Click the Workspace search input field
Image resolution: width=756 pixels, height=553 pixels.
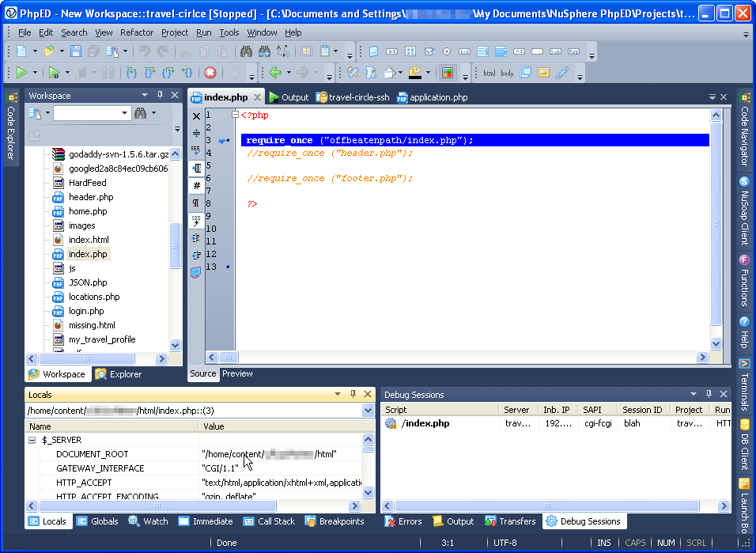[x=86, y=113]
